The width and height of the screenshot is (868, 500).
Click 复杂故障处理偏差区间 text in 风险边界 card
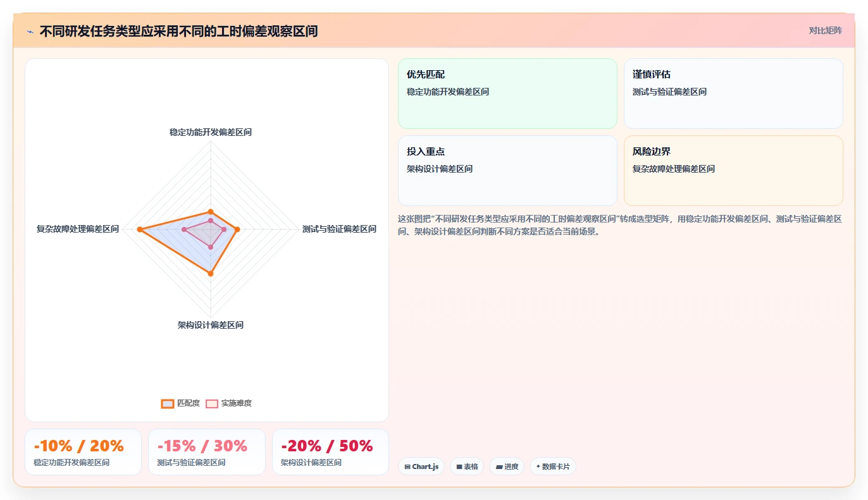point(674,169)
